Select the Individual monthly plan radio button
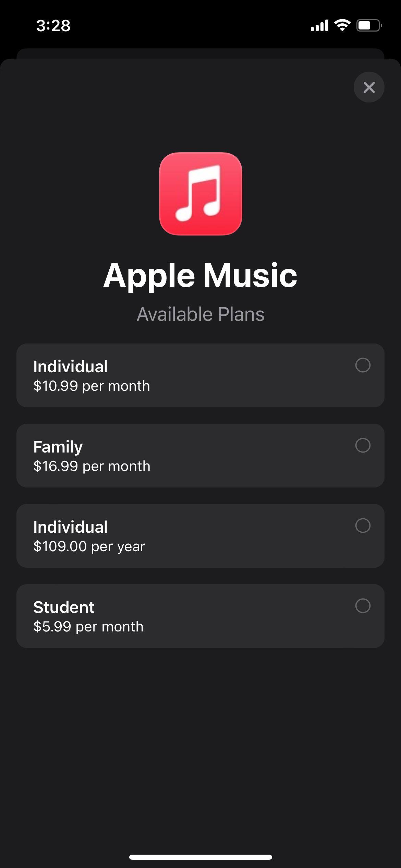 363,365
